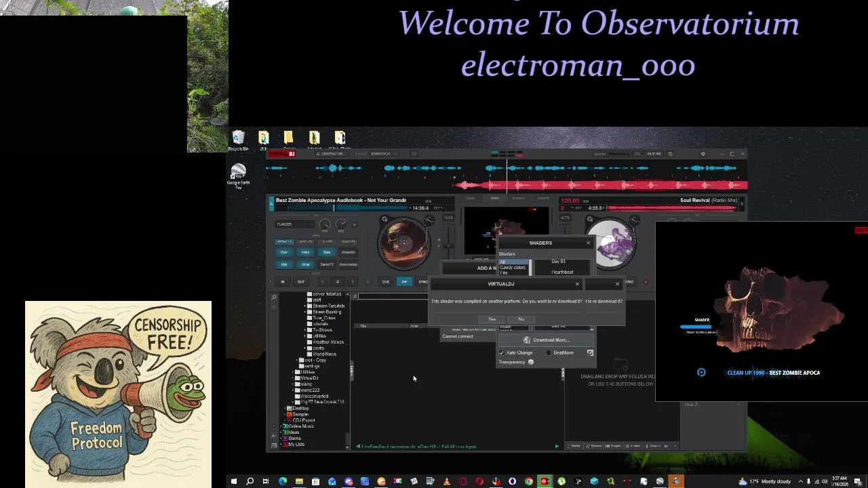Click the VirtualDJ settings gear icon
Viewport: 868px width, 488px height.
click(x=703, y=154)
